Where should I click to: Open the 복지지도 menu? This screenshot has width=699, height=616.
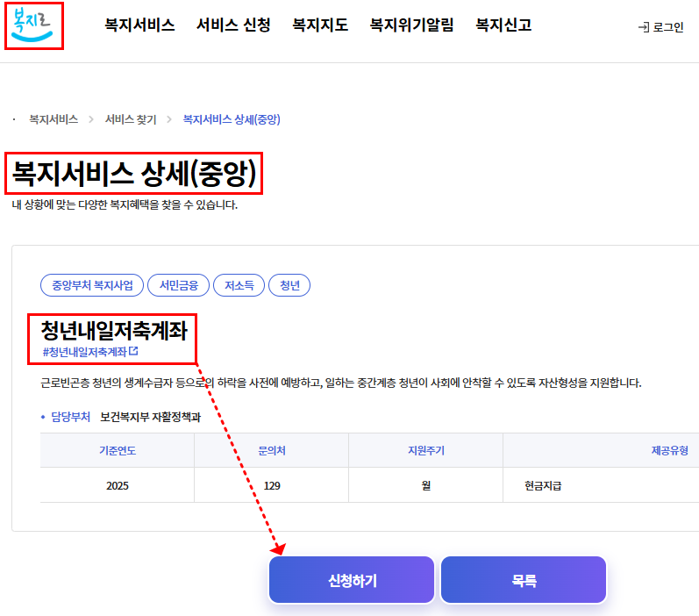point(320,25)
